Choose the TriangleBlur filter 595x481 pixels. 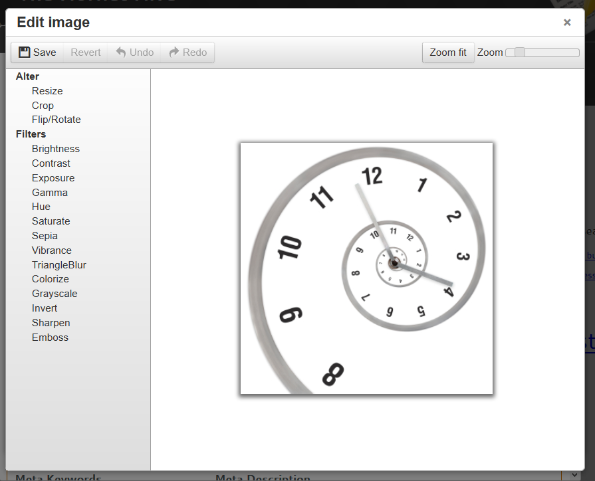pyautogui.click(x=59, y=265)
